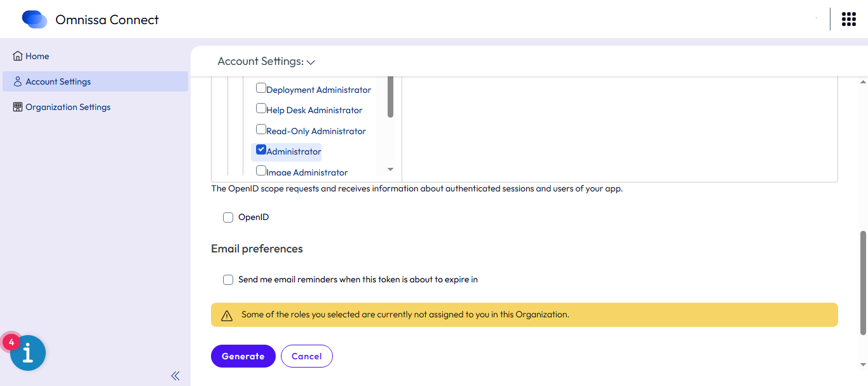
Task: Click the Home house icon
Action: click(x=18, y=56)
